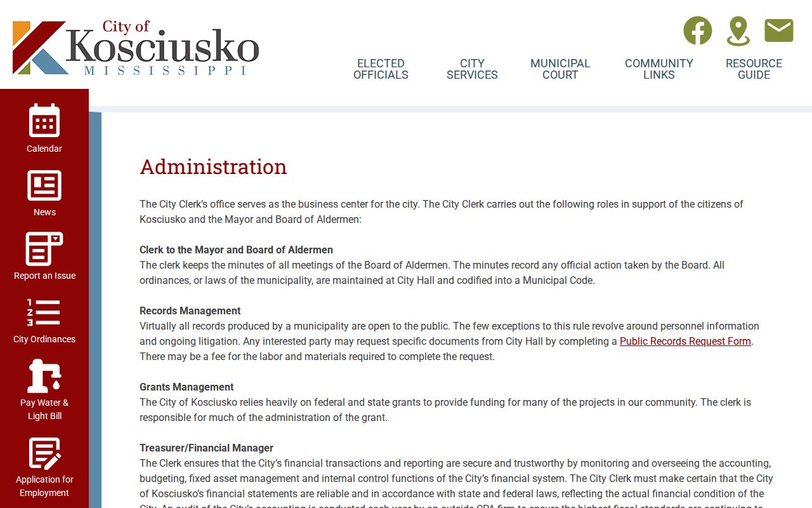Click the envelope email icon
This screenshot has width=812, height=508.
coord(779,30)
